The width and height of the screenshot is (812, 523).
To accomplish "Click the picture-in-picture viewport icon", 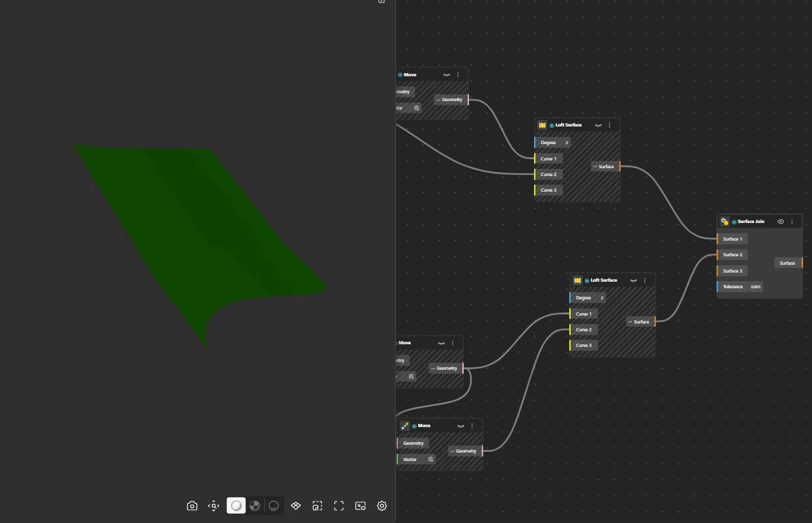I will tap(360, 506).
